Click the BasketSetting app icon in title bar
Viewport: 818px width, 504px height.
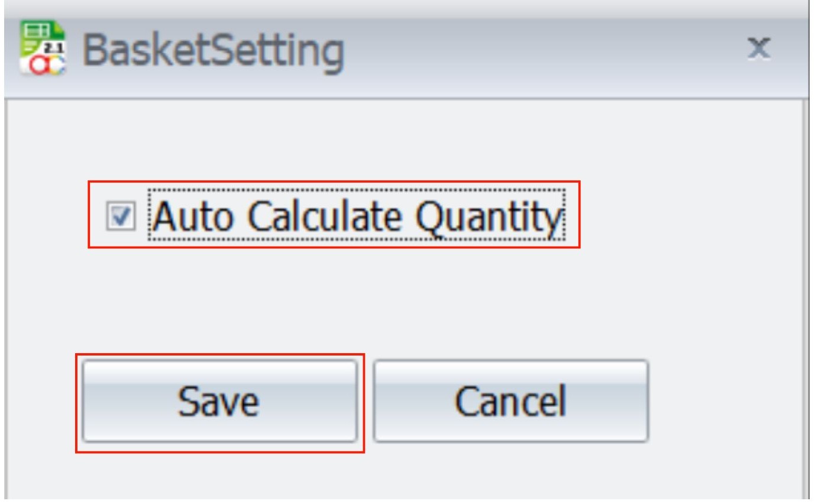click(43, 49)
